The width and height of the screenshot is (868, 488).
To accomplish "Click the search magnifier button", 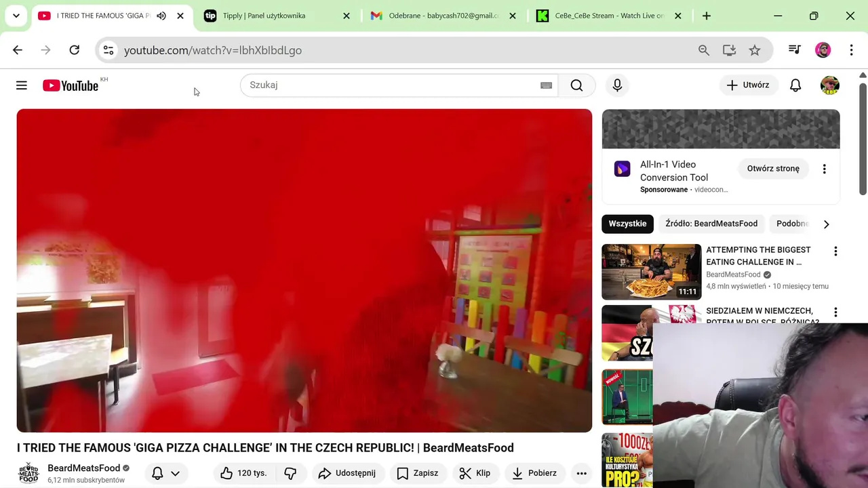I will 577,85.
